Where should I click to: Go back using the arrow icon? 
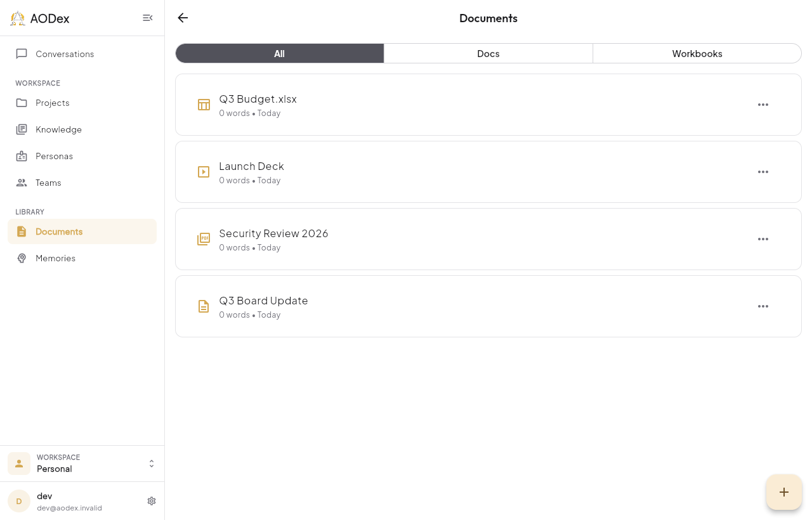click(183, 18)
